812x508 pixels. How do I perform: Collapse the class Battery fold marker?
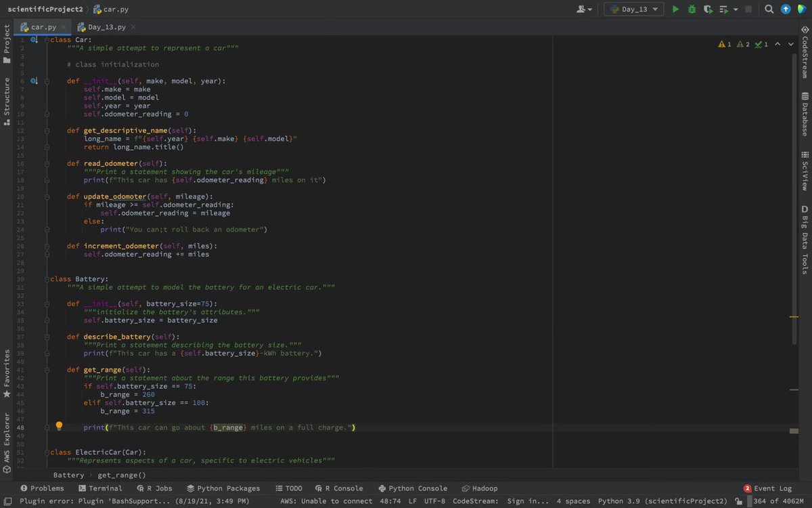(47, 279)
